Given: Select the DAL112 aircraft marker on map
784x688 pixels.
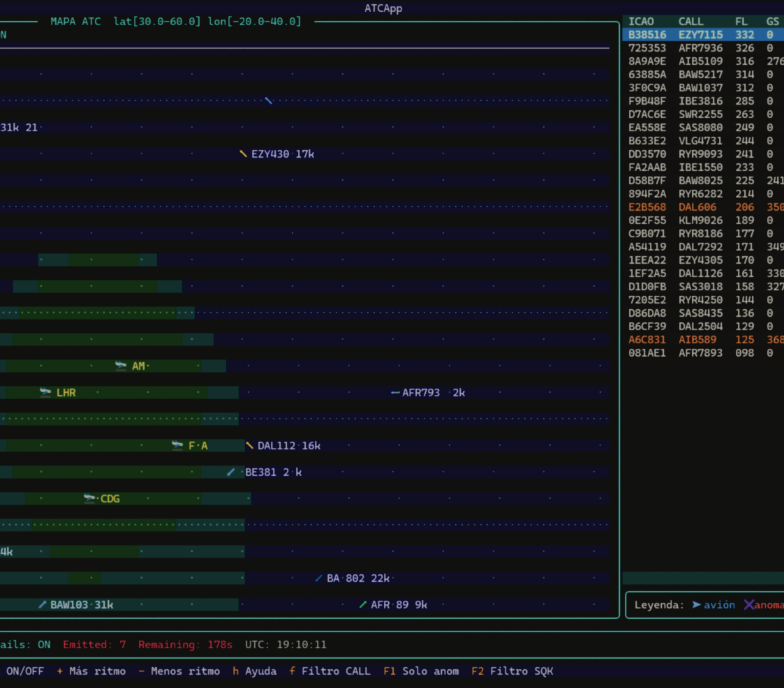Looking at the screenshot, I should [250, 445].
